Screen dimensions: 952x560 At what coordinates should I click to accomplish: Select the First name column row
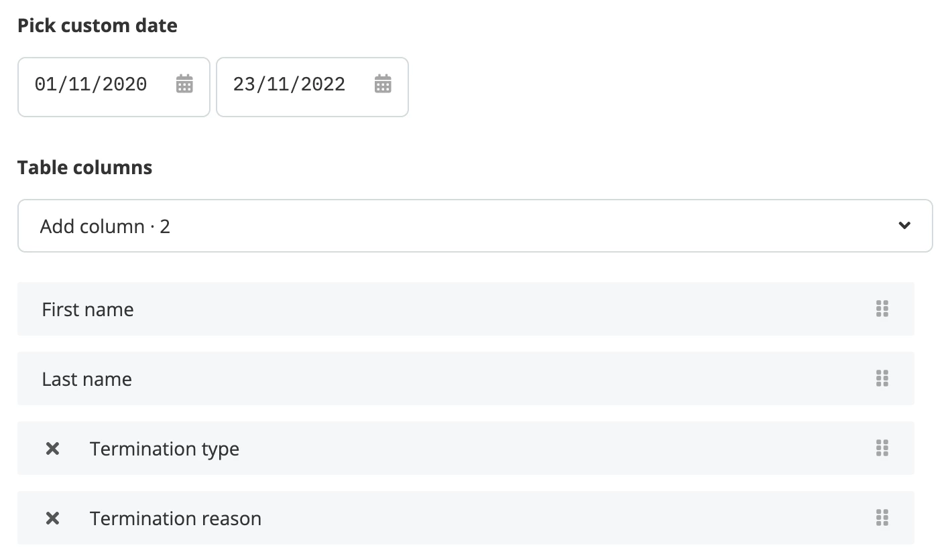[x=466, y=309]
